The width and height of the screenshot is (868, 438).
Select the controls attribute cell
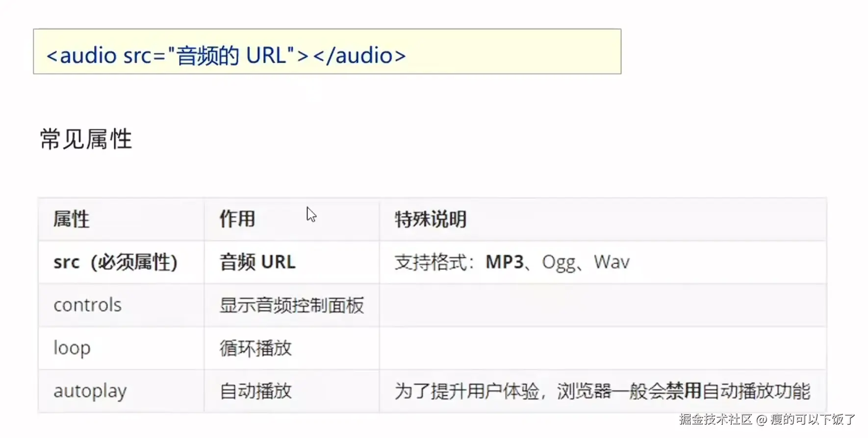coord(88,305)
